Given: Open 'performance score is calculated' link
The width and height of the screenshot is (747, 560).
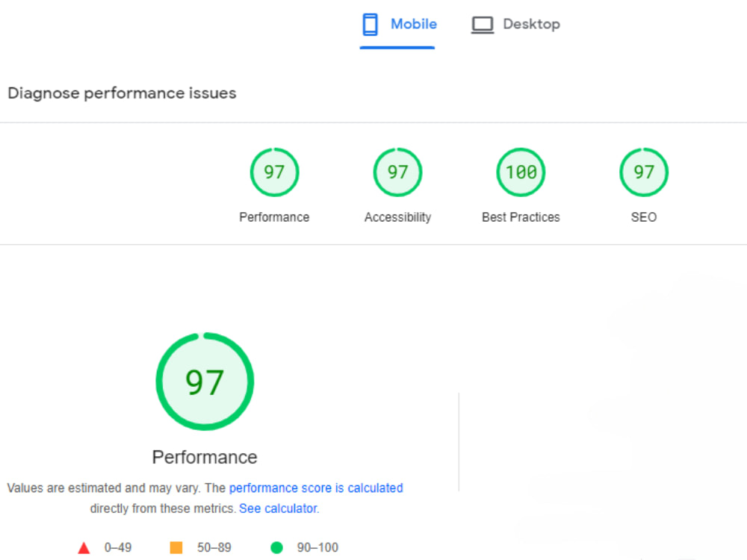Looking at the screenshot, I should pyautogui.click(x=316, y=488).
